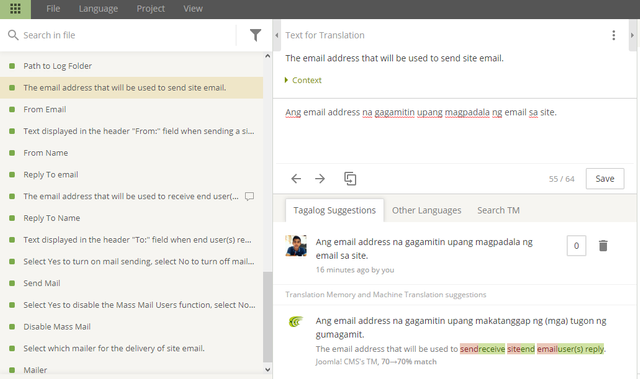Viewport: 640px width, 379px height.
Task: Click the comment bubble icon in string list
Action: [249, 196]
